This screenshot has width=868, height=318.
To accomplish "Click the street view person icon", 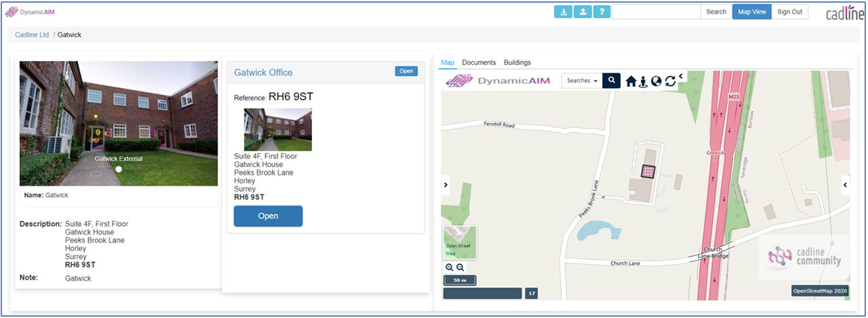I will pos(643,81).
